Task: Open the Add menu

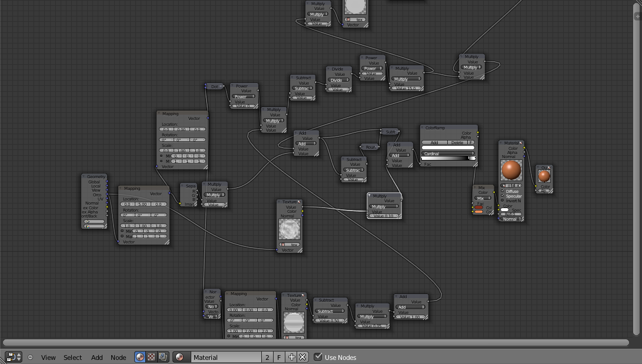Action: click(x=96, y=357)
